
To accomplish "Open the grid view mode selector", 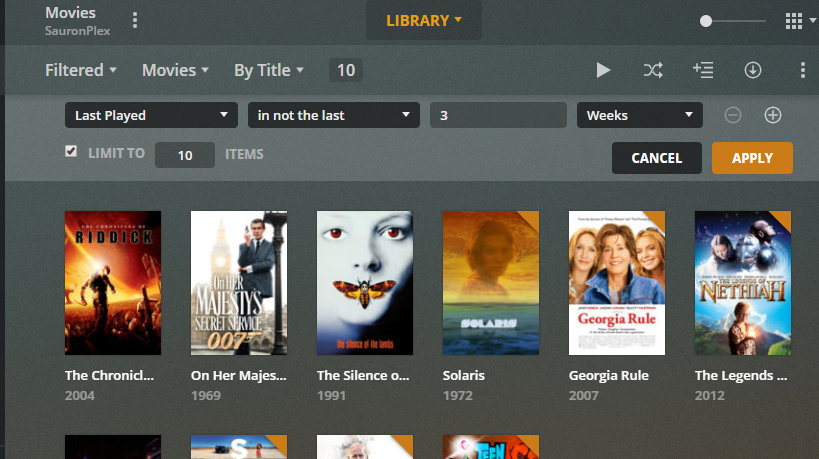I will click(799, 21).
